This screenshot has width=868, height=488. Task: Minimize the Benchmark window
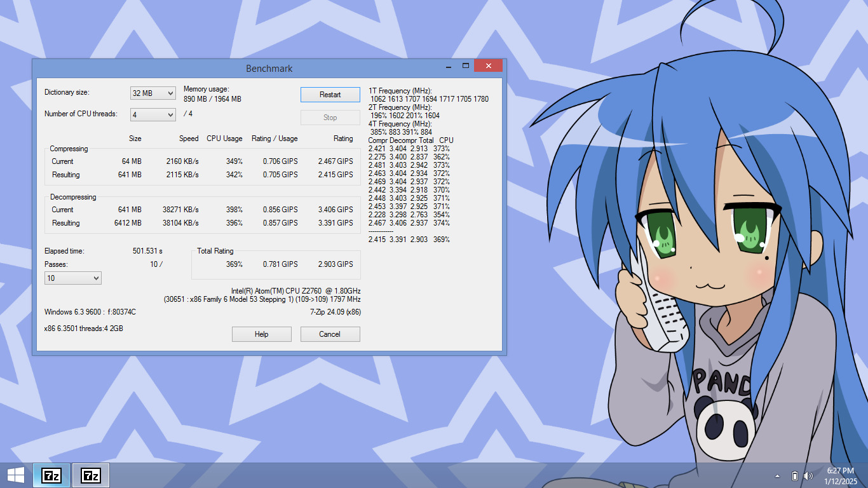[449, 66]
